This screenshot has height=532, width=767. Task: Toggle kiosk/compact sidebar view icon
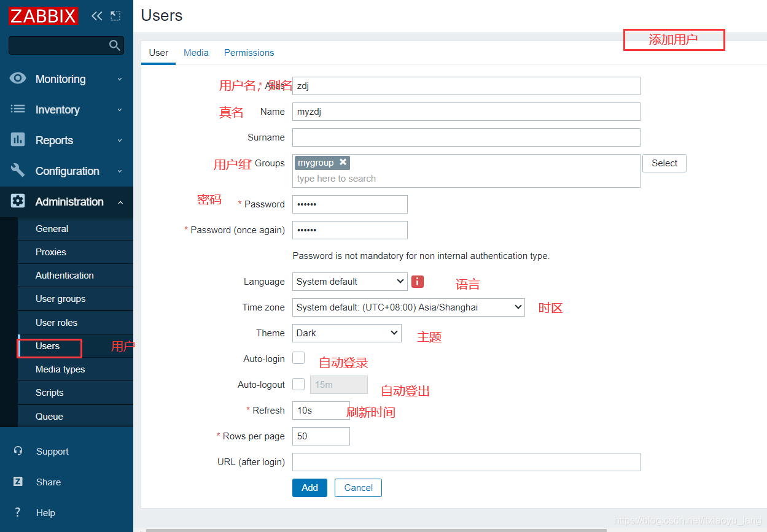(x=115, y=16)
